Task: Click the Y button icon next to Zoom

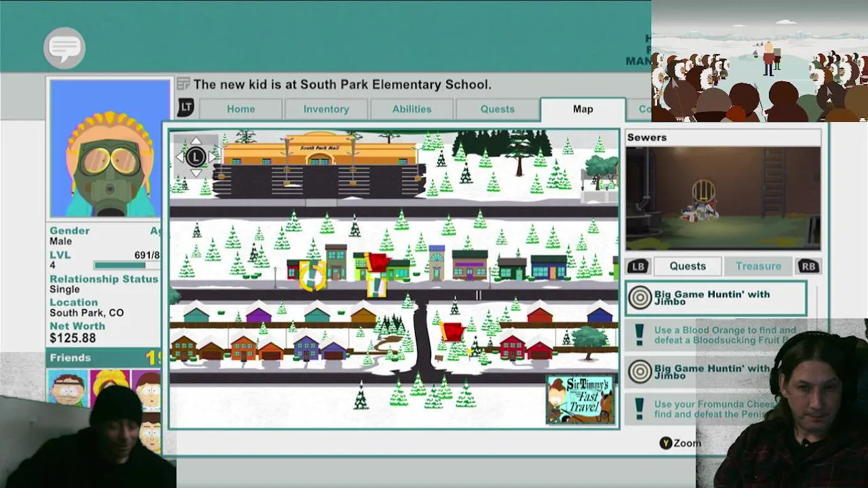Action: 666,443
